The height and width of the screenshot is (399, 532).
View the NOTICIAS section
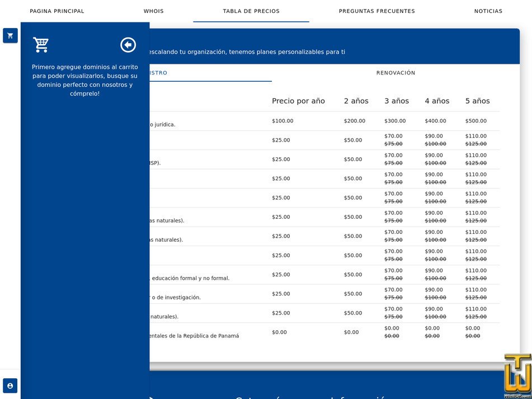click(488, 11)
